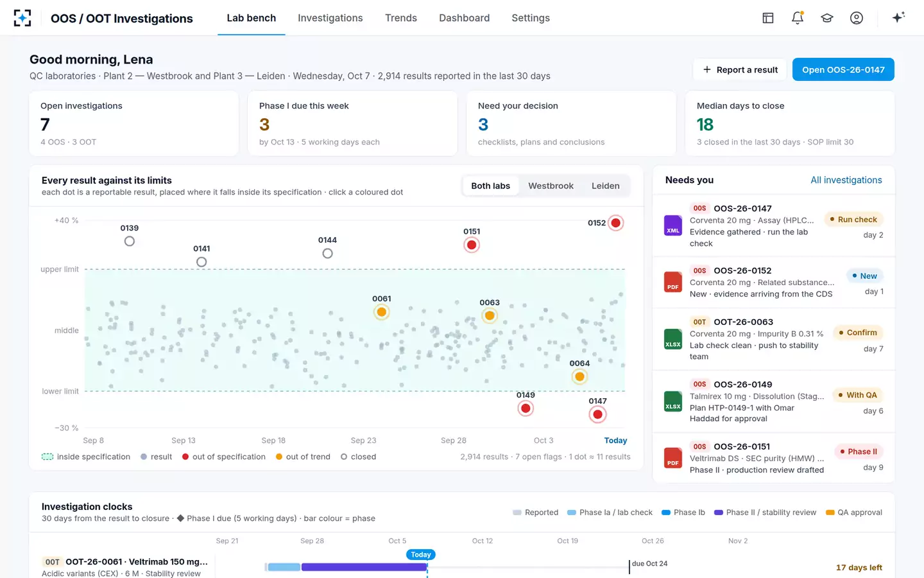
Task: Open the Investigations tab
Action: [330, 18]
